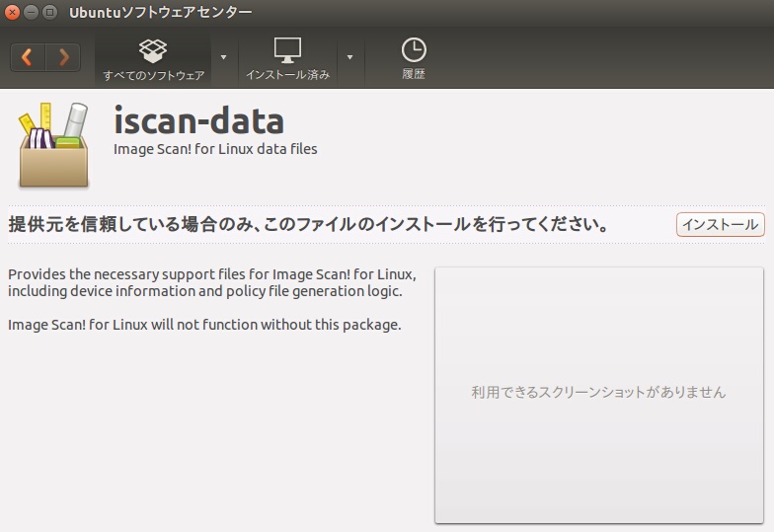Go back with the left arrow button

[x=28, y=57]
